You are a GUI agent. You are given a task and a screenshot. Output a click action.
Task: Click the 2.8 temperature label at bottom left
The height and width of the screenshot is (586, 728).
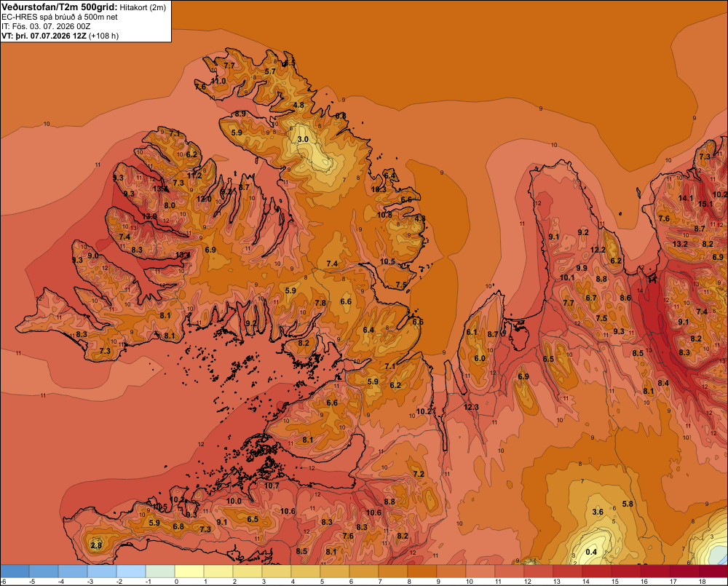(96, 545)
